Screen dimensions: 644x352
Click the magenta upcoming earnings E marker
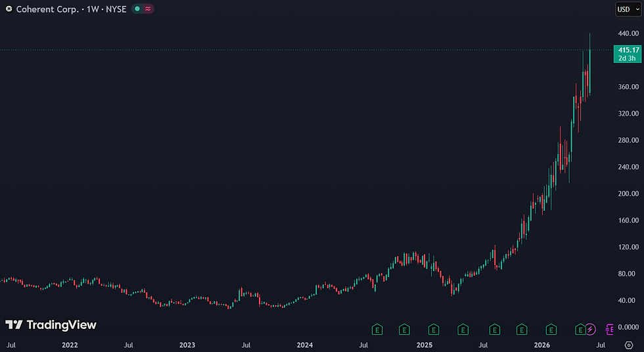(610, 329)
